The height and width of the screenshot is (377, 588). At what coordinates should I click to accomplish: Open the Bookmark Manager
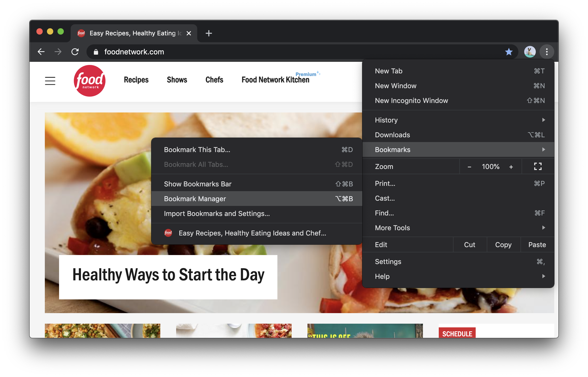tap(257, 199)
